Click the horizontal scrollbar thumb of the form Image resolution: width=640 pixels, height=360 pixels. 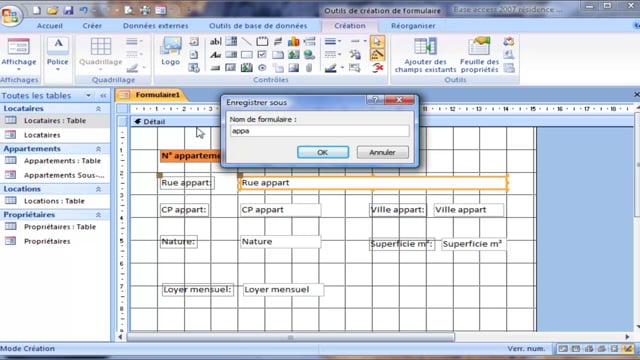291,337
